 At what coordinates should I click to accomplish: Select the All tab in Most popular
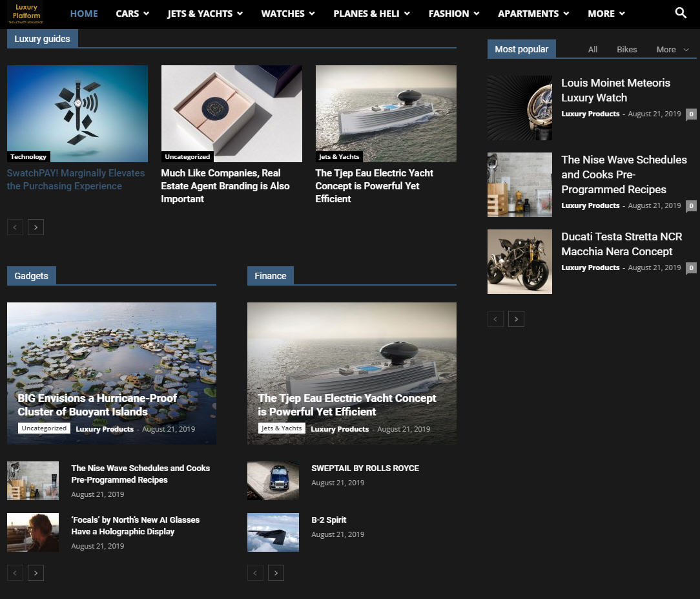[x=593, y=49]
